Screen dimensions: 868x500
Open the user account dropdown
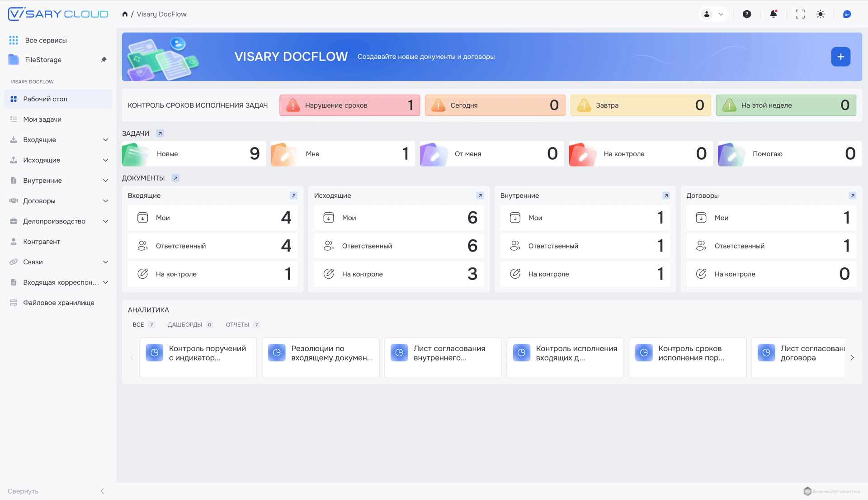tap(713, 14)
